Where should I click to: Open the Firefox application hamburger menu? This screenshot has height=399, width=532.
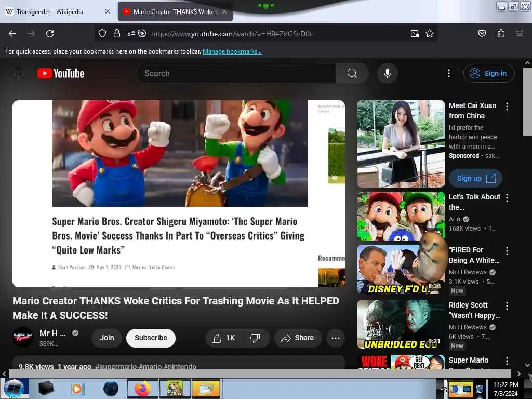coord(519,33)
